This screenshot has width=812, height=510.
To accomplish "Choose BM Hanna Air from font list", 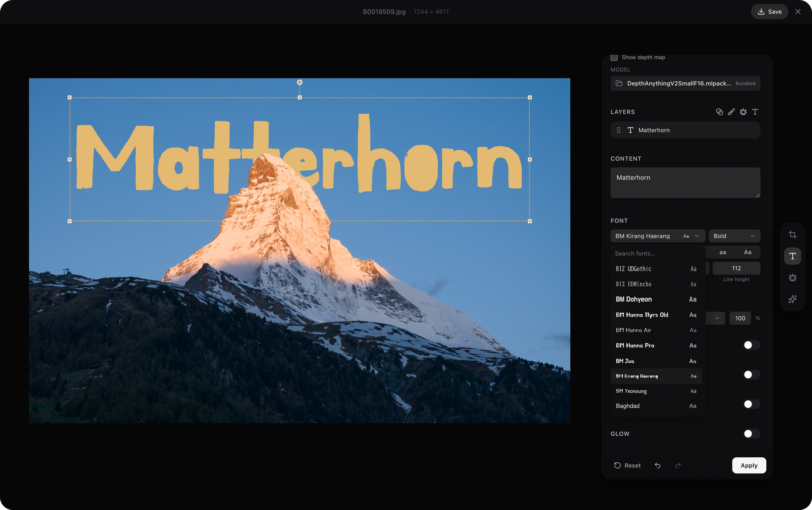I will click(x=656, y=330).
